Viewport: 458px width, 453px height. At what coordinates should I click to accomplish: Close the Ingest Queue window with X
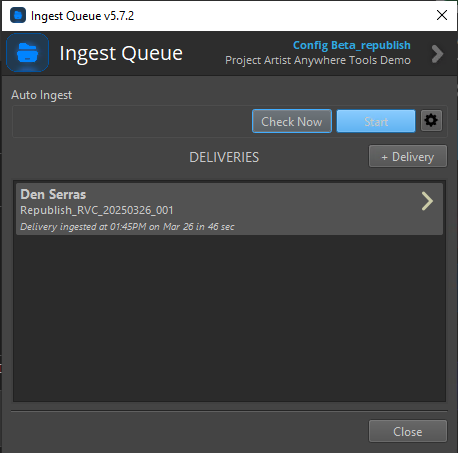click(442, 15)
